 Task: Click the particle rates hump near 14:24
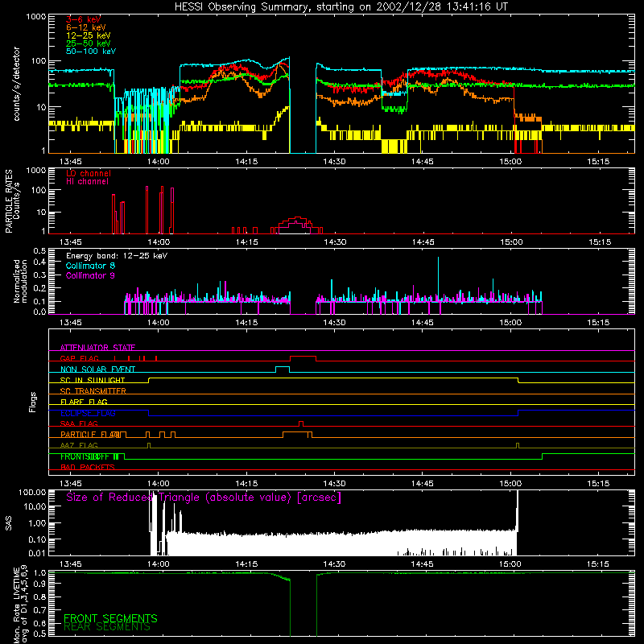coord(297,225)
